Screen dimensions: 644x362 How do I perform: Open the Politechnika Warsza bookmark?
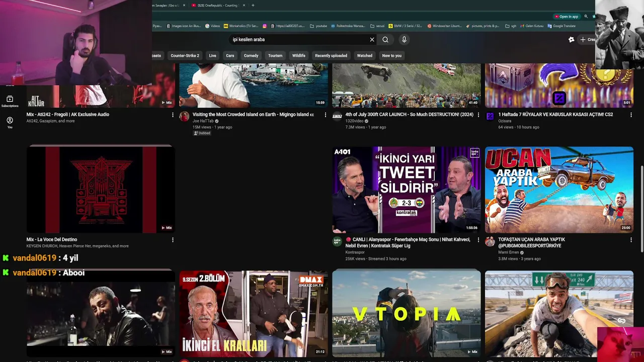(x=348, y=26)
